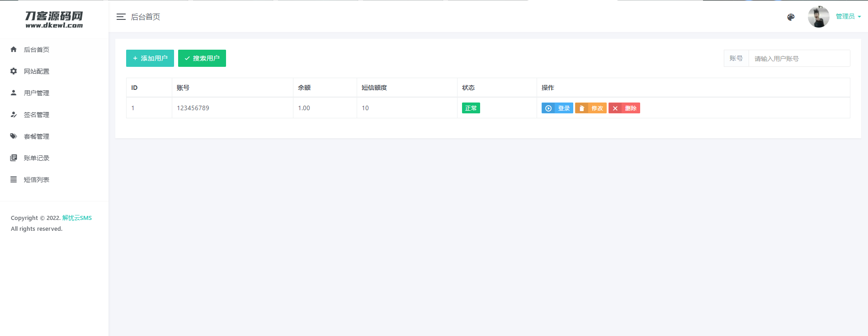Click the person icon beside 用户管理

pyautogui.click(x=14, y=93)
